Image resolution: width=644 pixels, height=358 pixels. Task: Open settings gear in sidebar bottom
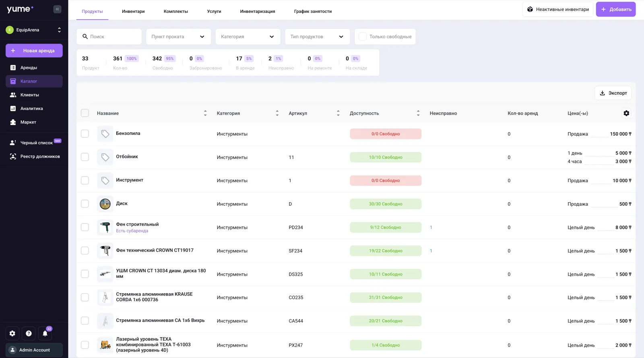point(12,333)
